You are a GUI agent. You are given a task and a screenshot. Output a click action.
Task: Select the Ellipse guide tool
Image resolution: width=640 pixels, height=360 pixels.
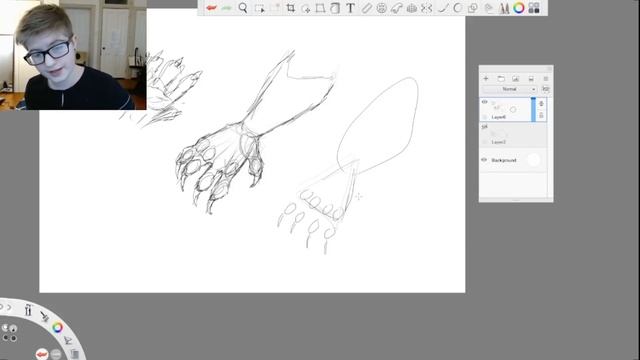[381, 8]
